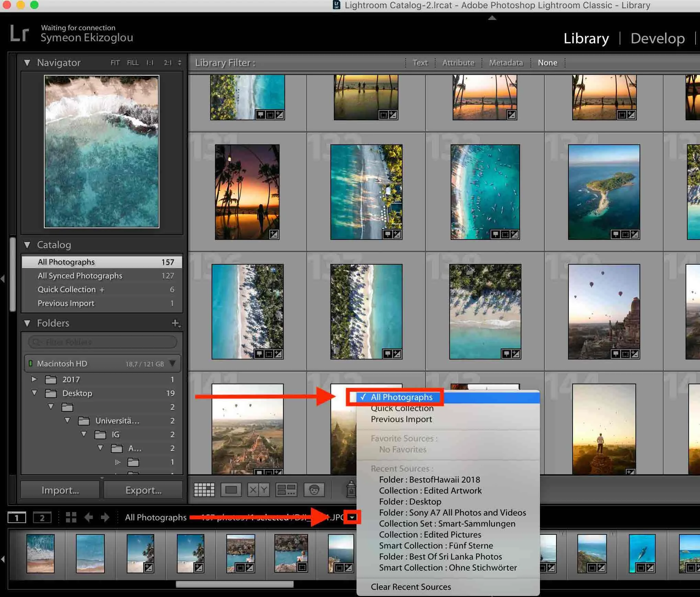This screenshot has width=700, height=597.
Task: Select All Photographs row in Catalog
Action: (102, 262)
